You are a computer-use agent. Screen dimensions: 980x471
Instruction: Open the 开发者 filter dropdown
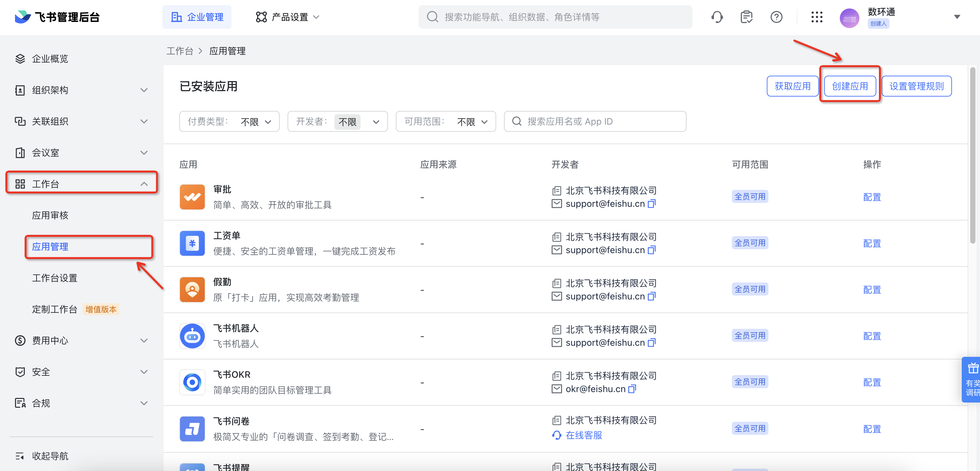click(337, 121)
